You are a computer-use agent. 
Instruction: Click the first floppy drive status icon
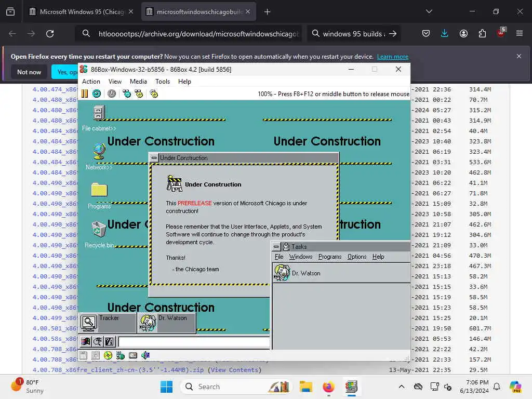[84, 355]
